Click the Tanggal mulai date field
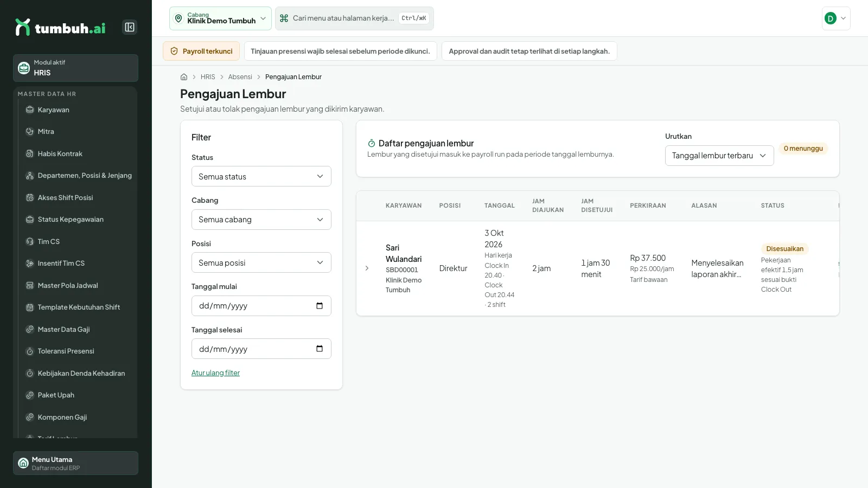This screenshot has width=868, height=488. tap(261, 306)
